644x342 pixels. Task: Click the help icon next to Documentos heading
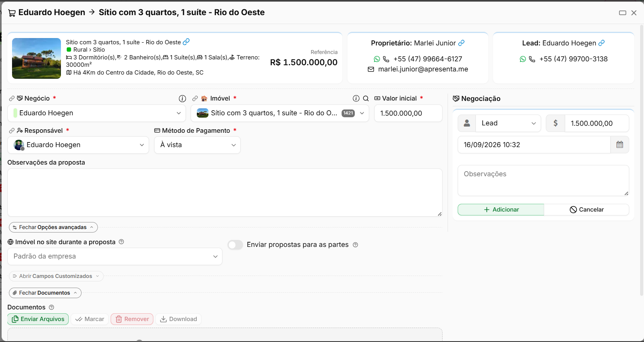pos(52,307)
